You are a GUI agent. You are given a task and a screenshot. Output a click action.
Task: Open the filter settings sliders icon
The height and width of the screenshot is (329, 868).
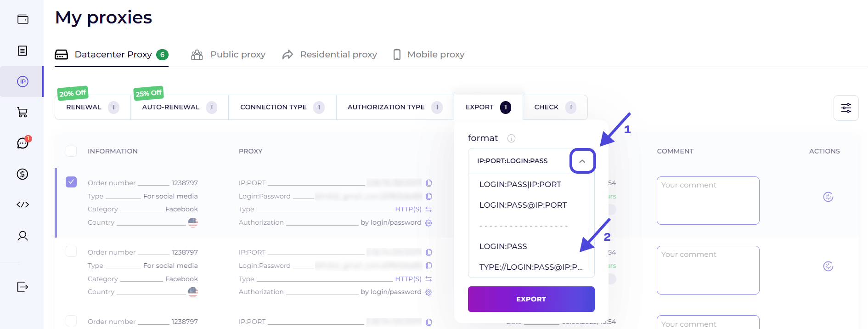846,108
